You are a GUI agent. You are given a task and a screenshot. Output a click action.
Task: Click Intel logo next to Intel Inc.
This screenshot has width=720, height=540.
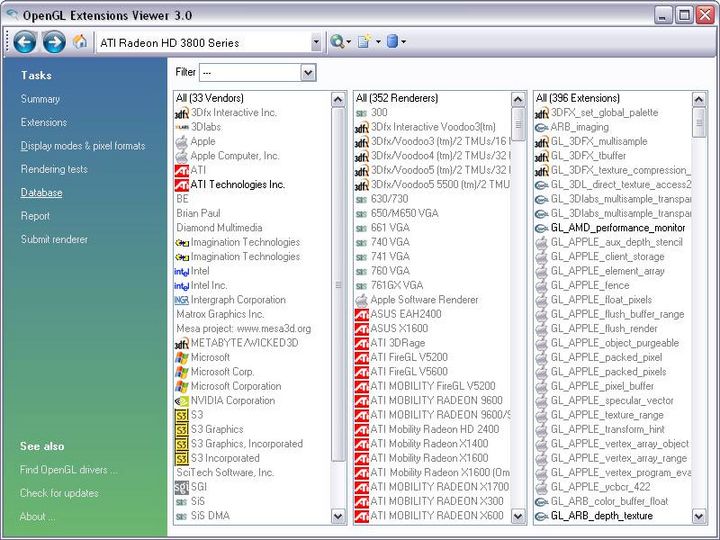[182, 286]
